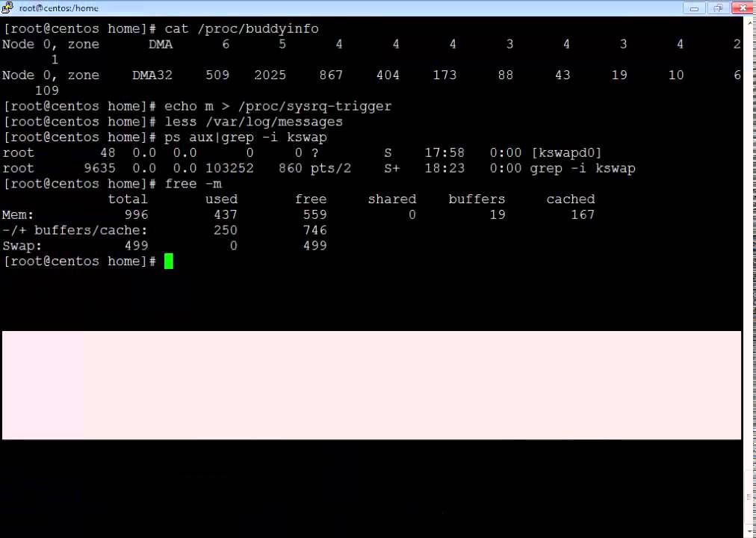The image size is (756, 538).
Task: Click the 'total' column header
Action: click(128, 199)
